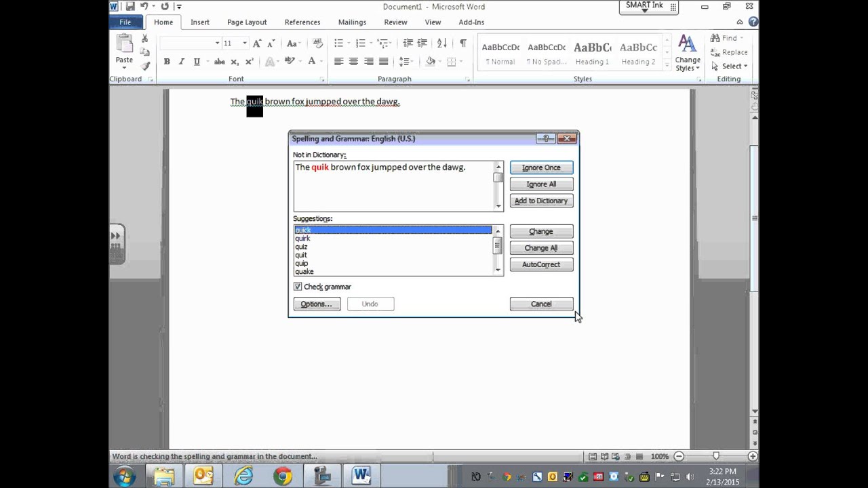
Task: Switch to Web Layout view in status bar
Action: (616, 457)
